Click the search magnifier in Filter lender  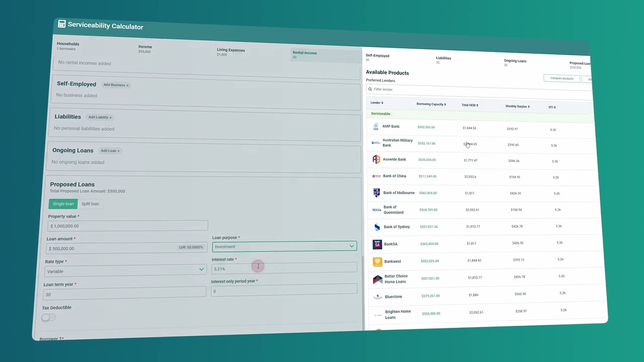pos(370,89)
